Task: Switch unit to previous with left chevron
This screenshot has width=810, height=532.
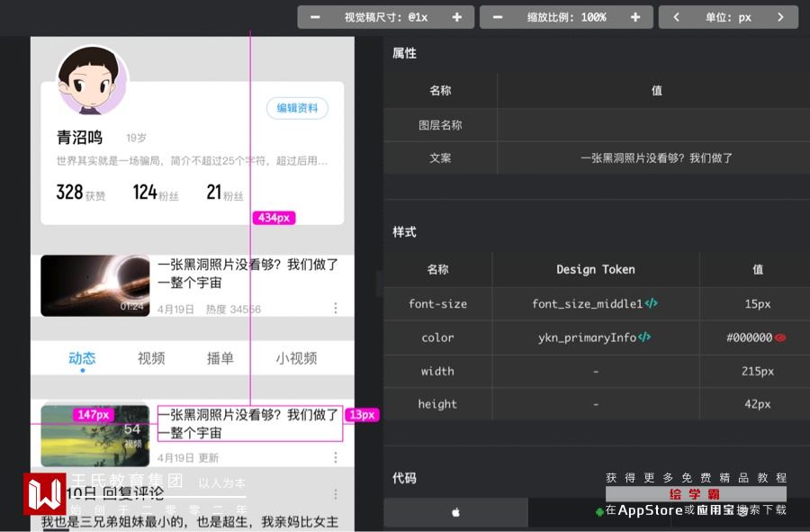Action: (x=676, y=17)
